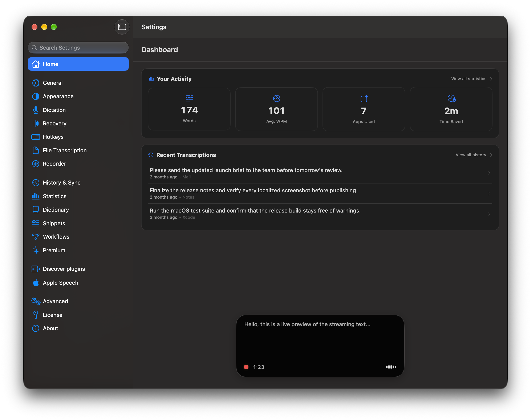Click the green zoom window button
Screen dimensions: 531x420
click(54, 27)
